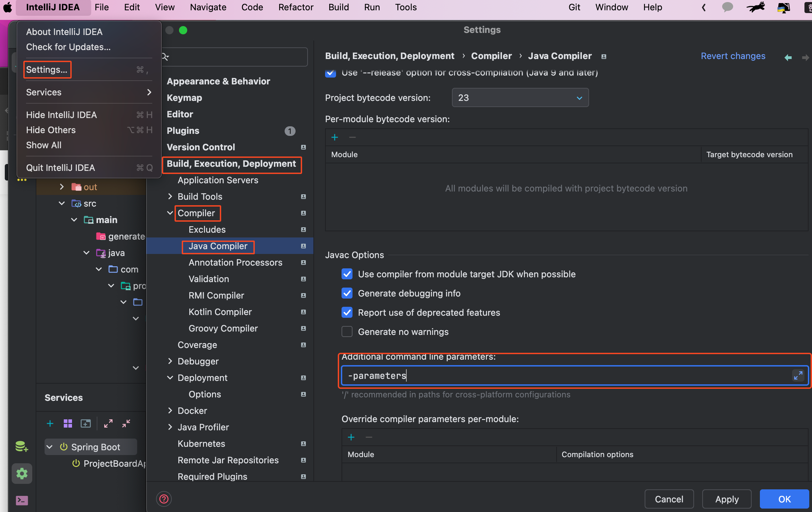812x512 pixels.
Task: Expand the command line parameters field icon
Action: click(x=798, y=375)
